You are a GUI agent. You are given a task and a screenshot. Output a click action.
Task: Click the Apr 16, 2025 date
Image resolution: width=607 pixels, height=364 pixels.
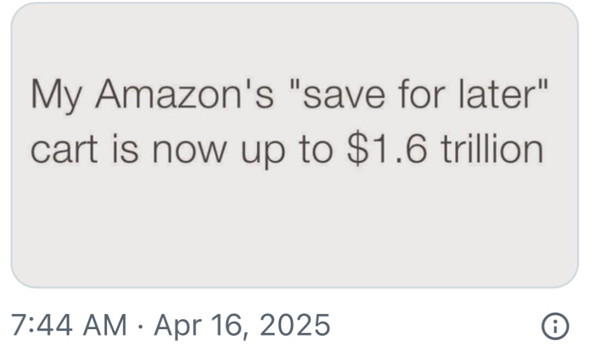242,325
